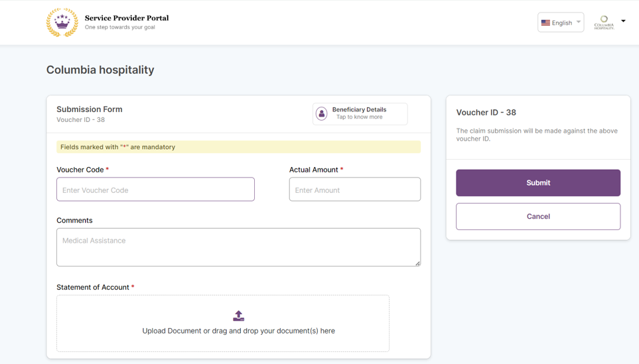Click the 'drag and drop your document(s) here' text

(273, 331)
